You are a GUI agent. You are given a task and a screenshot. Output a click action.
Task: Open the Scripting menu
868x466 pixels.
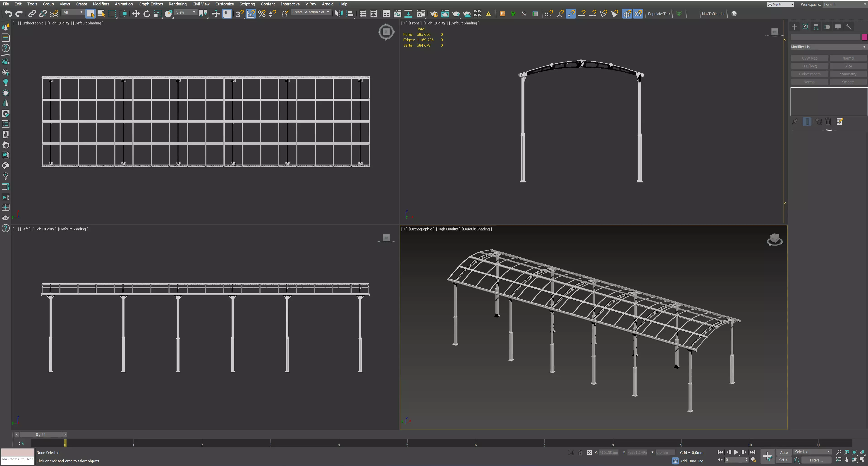tap(247, 4)
